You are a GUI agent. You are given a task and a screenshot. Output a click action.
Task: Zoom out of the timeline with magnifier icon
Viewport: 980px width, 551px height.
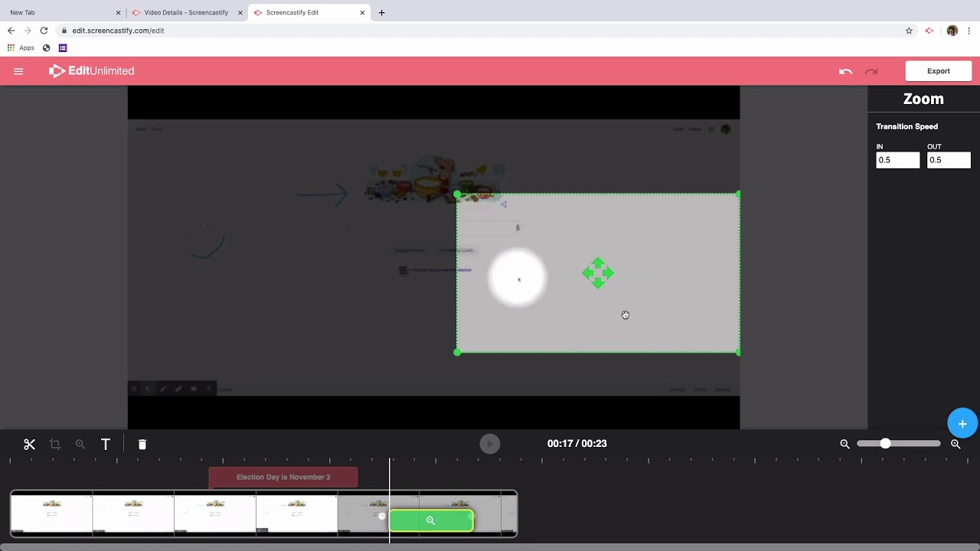click(x=844, y=444)
